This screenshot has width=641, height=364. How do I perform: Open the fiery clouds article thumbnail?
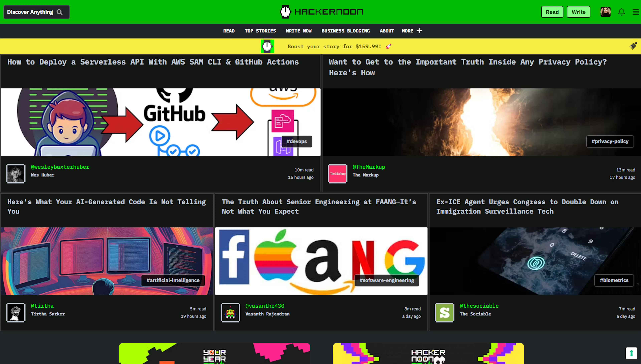coord(482,122)
